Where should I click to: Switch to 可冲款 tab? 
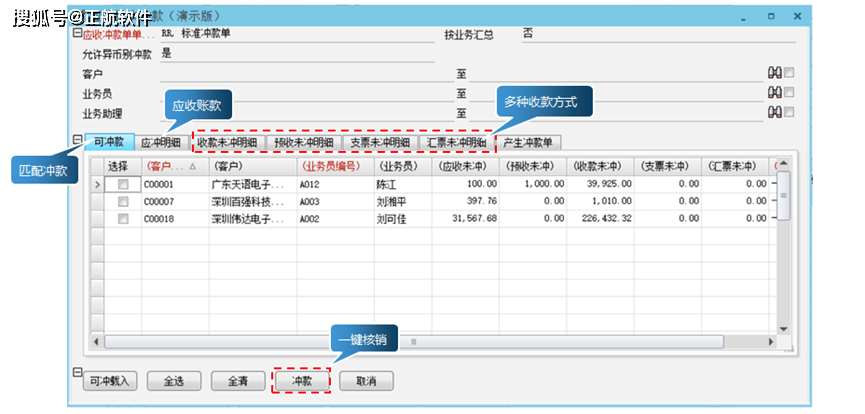click(109, 142)
